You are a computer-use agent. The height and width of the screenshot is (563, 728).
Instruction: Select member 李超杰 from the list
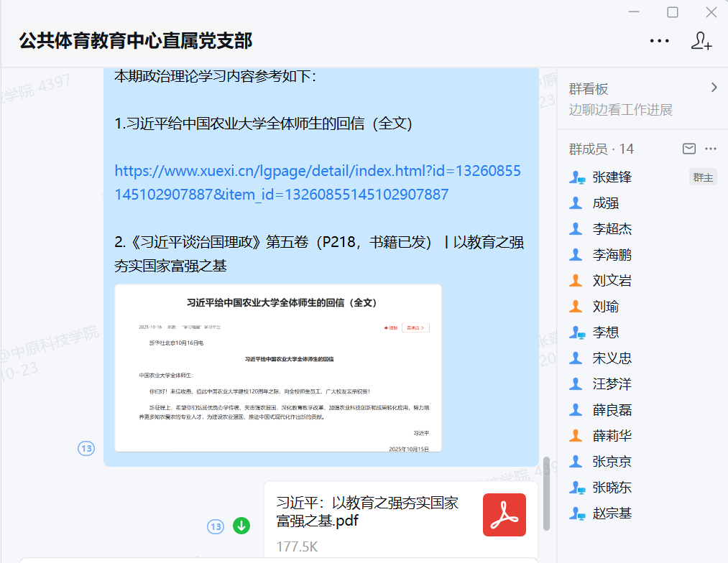[x=612, y=229]
